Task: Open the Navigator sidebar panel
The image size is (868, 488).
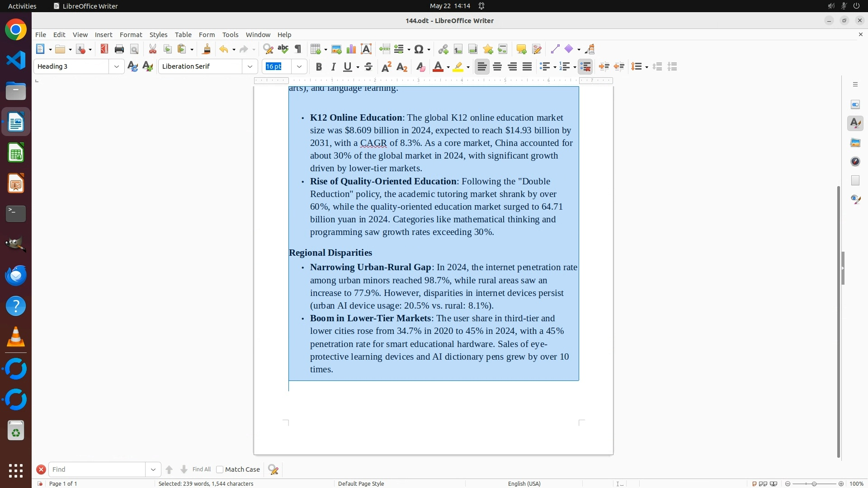Action: (855, 161)
